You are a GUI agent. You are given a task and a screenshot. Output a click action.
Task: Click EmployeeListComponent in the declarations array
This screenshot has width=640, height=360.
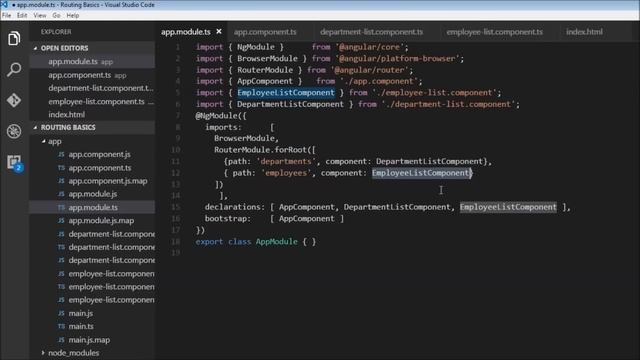(x=508, y=207)
